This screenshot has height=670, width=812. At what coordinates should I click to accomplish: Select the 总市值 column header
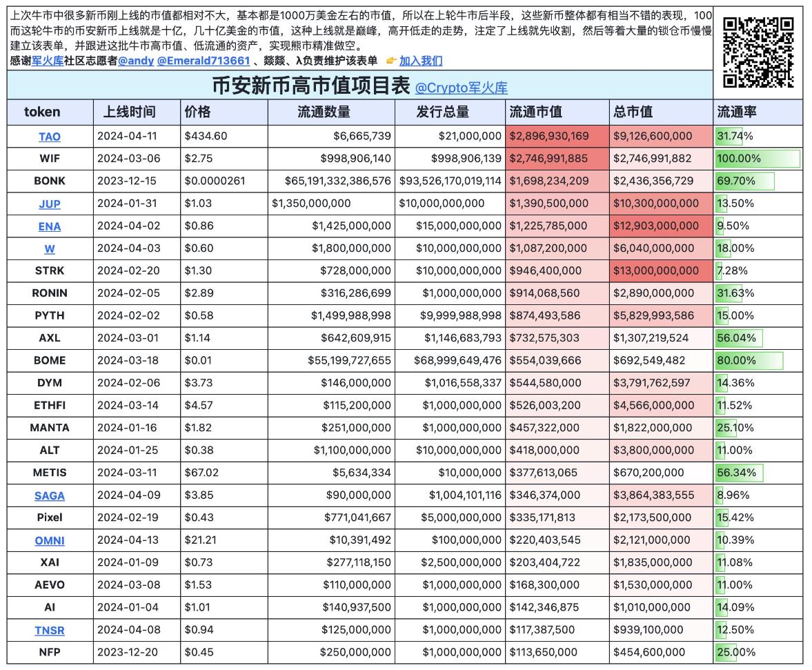(662, 112)
